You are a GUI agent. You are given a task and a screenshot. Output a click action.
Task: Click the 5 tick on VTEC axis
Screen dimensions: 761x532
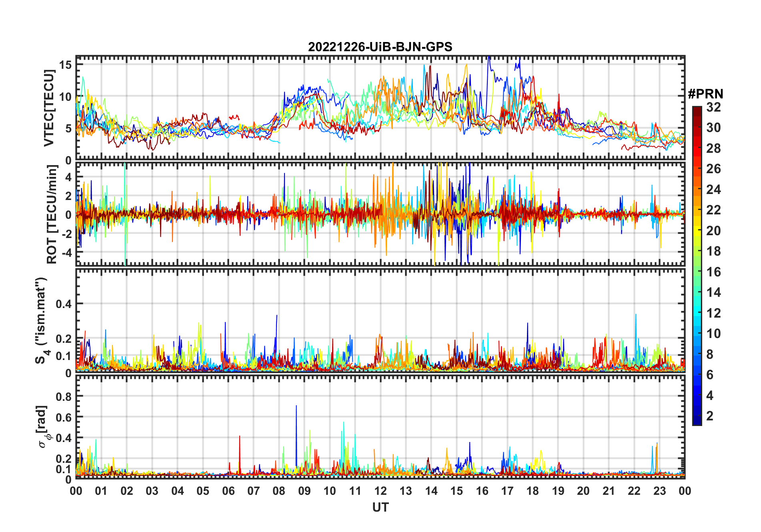click(x=68, y=128)
